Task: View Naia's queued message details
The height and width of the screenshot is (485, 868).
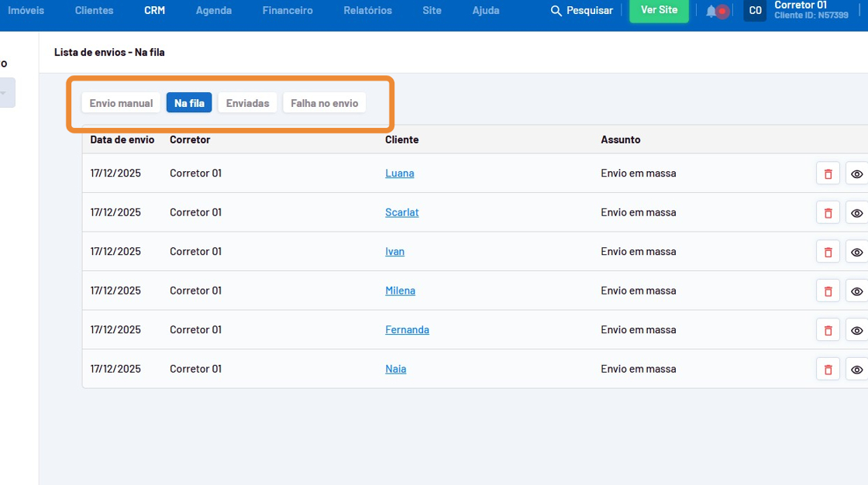Action: pos(856,370)
